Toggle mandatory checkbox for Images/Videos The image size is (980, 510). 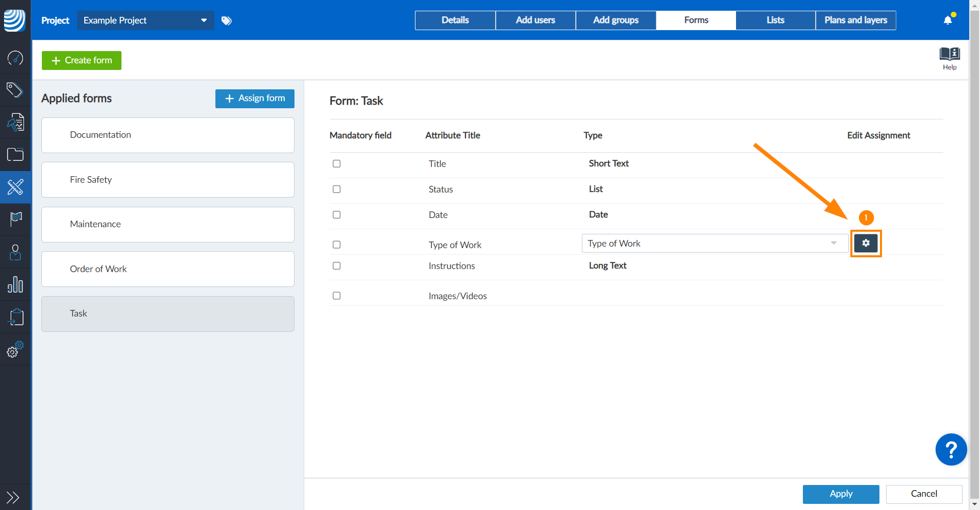point(336,296)
